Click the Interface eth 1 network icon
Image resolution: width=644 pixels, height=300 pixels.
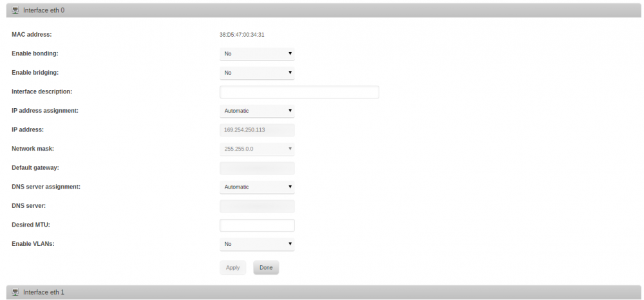tap(15, 292)
